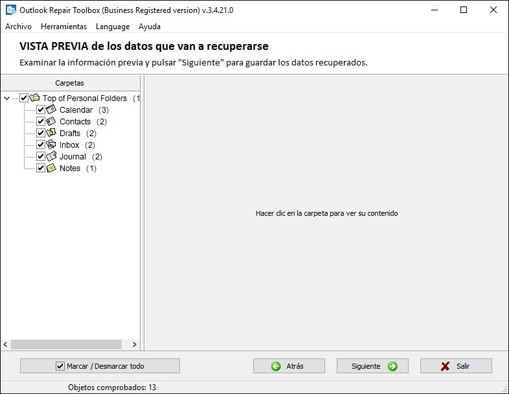Image resolution: width=509 pixels, height=394 pixels.
Task: Maximize the Outlook Repair Toolbox window
Action: coord(463,10)
